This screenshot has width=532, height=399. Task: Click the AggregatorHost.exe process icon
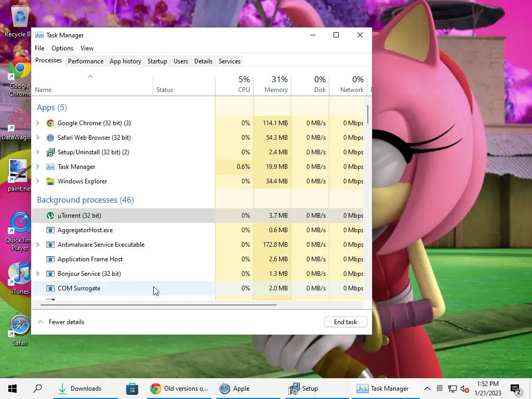[50, 230]
